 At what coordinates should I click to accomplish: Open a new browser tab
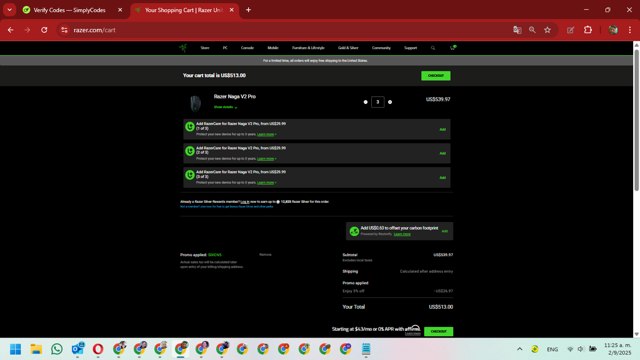248,10
